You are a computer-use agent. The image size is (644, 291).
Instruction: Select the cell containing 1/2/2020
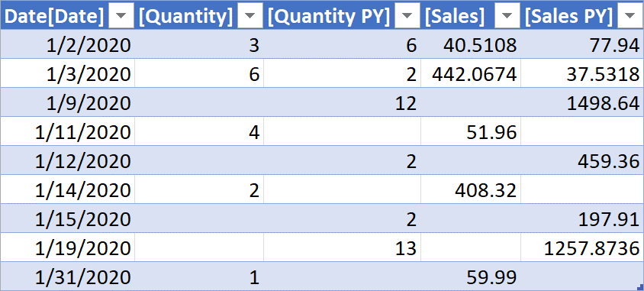67,44
